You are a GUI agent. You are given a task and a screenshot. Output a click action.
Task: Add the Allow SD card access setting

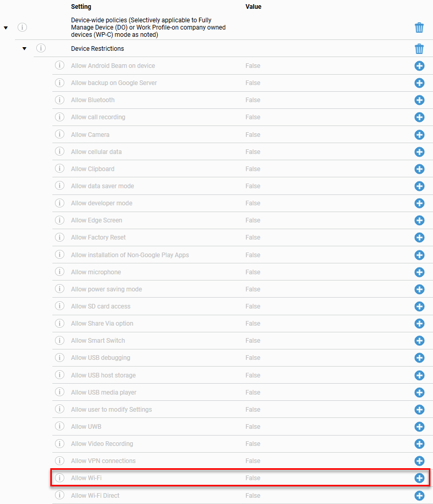(419, 306)
